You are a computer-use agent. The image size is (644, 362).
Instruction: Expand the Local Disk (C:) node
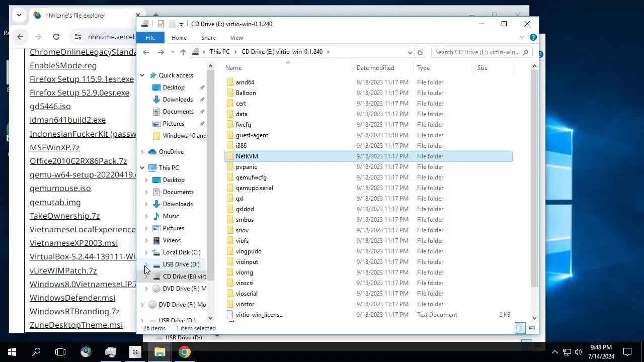coord(146,252)
